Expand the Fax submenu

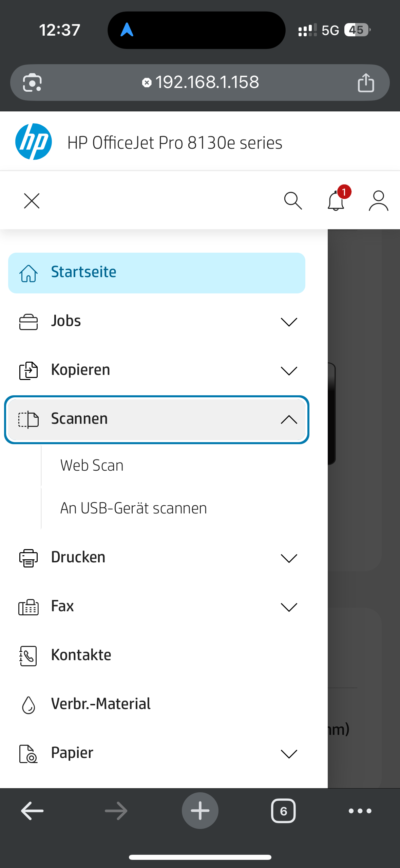(x=289, y=607)
